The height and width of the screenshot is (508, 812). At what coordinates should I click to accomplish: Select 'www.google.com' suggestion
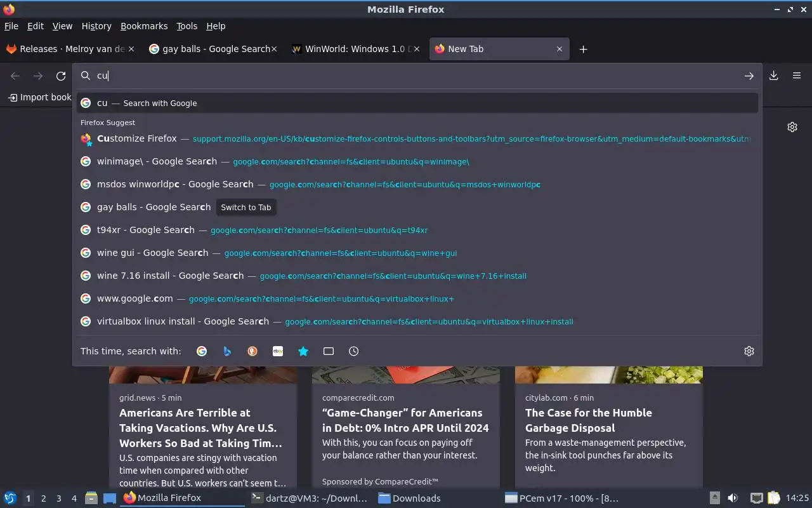click(x=417, y=298)
